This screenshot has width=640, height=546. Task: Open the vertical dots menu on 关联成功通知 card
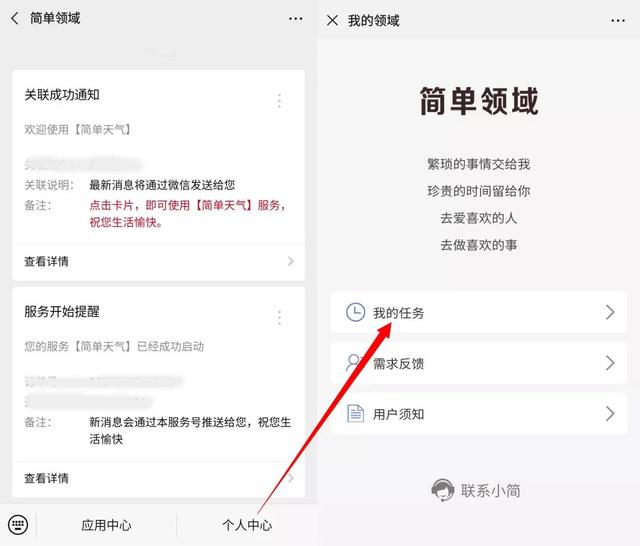(x=279, y=101)
